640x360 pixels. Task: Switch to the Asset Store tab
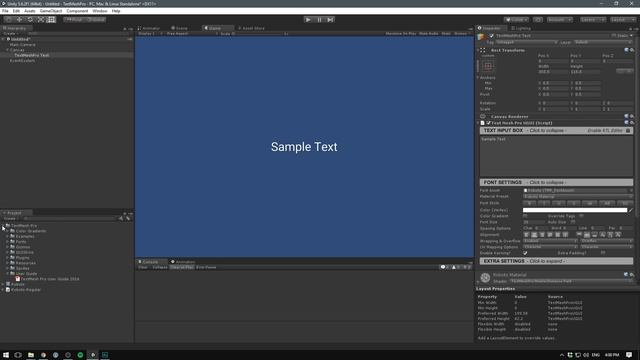[x=251, y=28]
